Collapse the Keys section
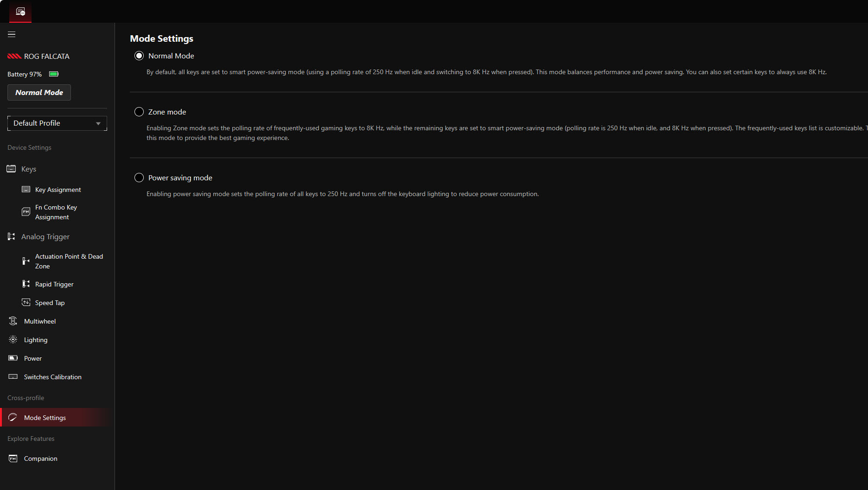The image size is (868, 490). 29,169
